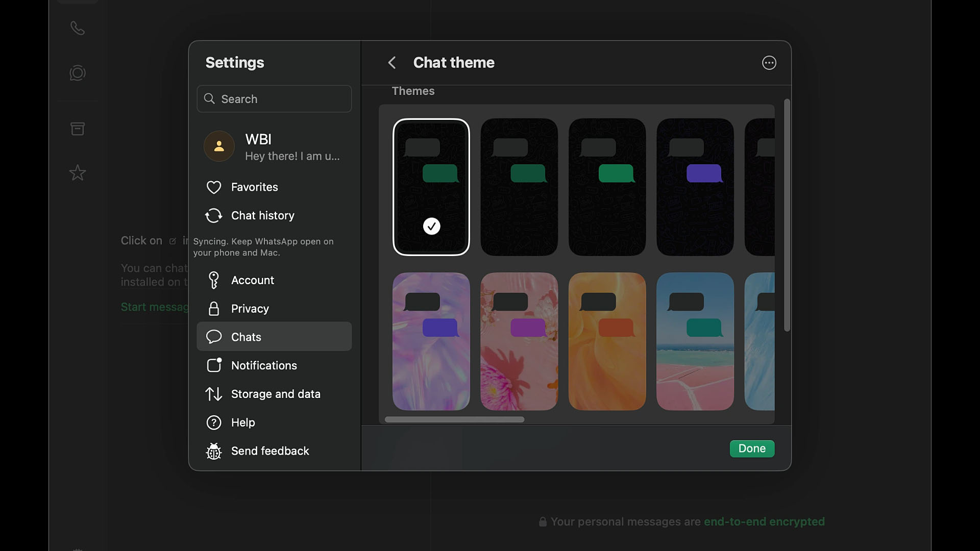Image resolution: width=980 pixels, height=551 pixels.
Task: Click the end-to-end encrypted link
Action: [x=764, y=521]
